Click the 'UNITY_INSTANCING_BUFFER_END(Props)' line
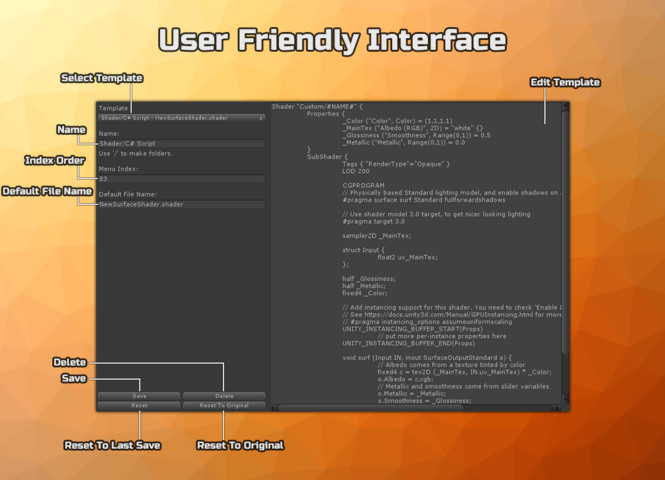The width and height of the screenshot is (665, 480). (408, 343)
